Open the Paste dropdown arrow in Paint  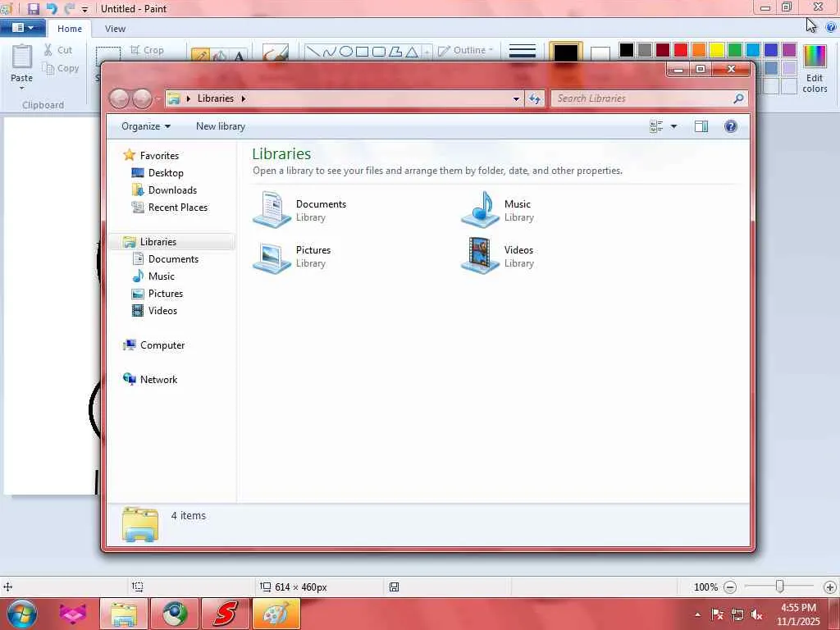click(x=22, y=88)
